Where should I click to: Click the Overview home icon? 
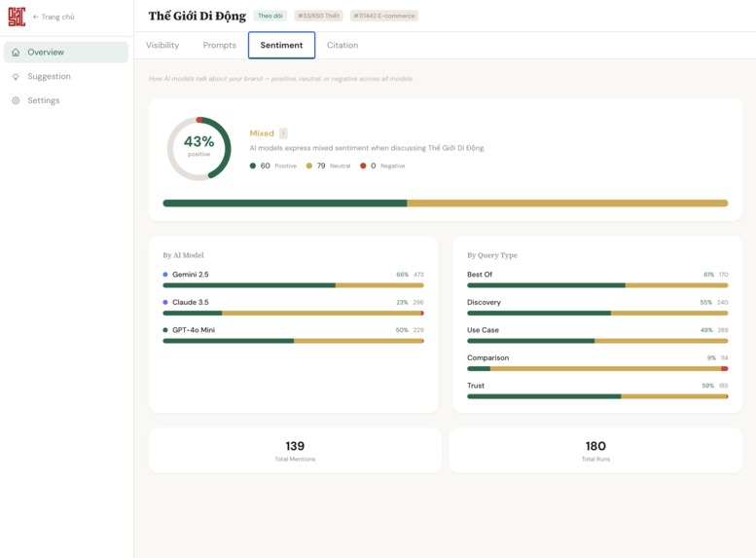click(16, 53)
